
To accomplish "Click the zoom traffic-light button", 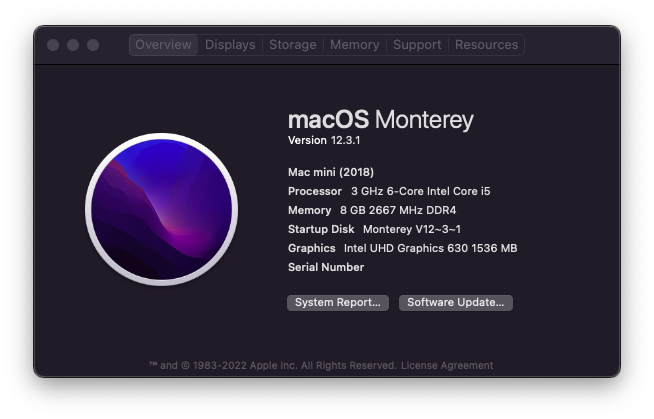I will 93,45.
